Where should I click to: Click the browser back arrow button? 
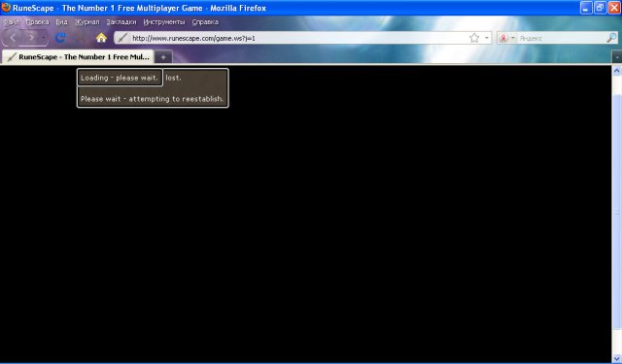(13, 38)
